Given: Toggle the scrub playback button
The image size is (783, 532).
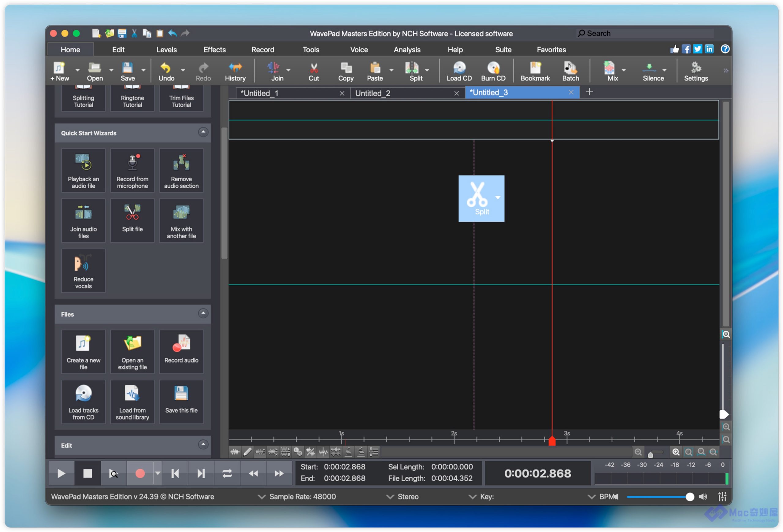Looking at the screenshot, I should 114,473.
